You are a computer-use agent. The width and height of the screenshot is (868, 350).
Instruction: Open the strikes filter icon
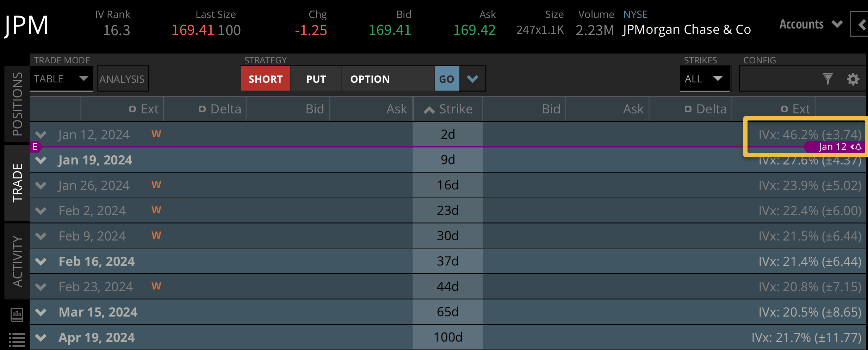pyautogui.click(x=828, y=79)
